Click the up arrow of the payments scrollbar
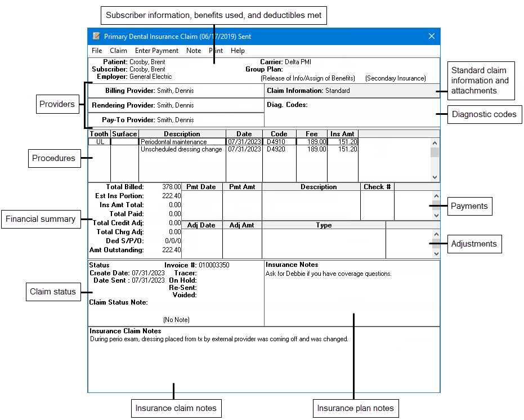The image size is (524, 420). click(436, 196)
